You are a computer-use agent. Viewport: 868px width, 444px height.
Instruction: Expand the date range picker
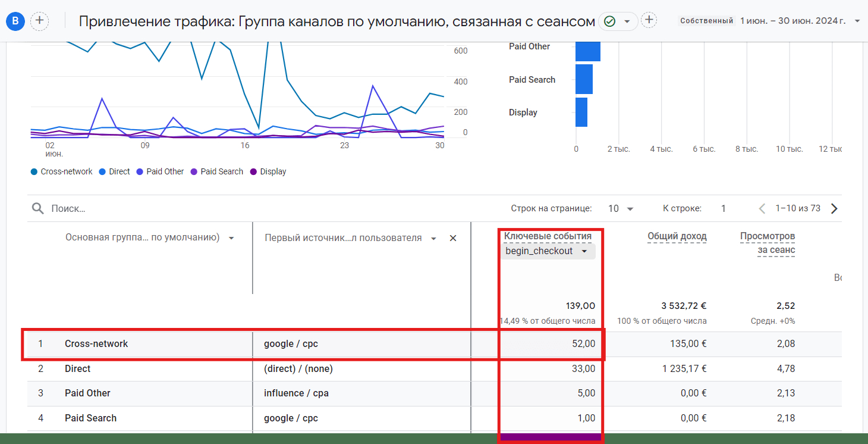pos(857,21)
